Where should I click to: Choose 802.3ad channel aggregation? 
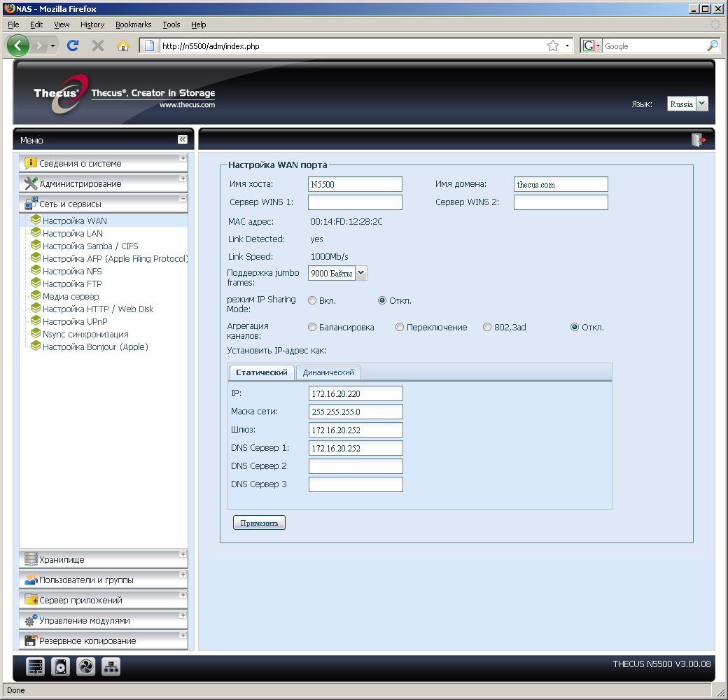pyautogui.click(x=487, y=328)
